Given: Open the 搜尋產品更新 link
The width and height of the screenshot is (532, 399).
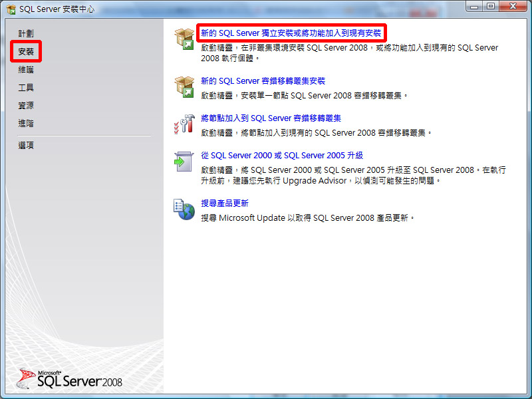Looking at the screenshot, I should point(225,203).
